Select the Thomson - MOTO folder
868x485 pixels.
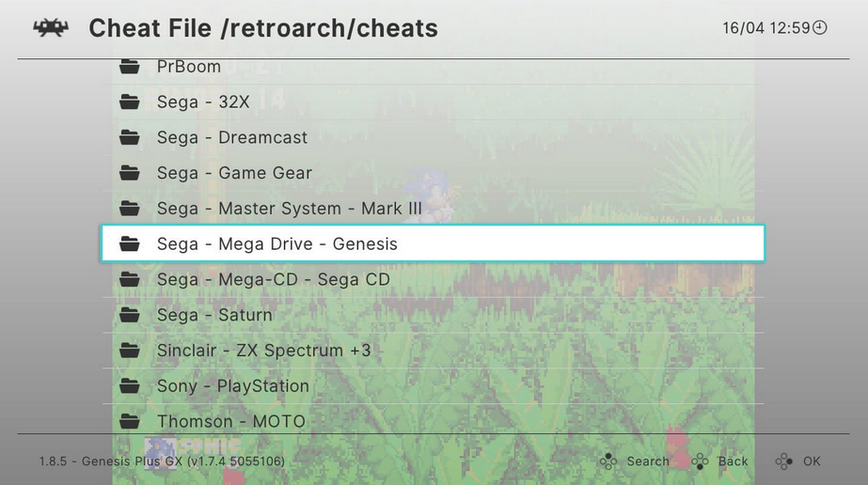pos(434,420)
